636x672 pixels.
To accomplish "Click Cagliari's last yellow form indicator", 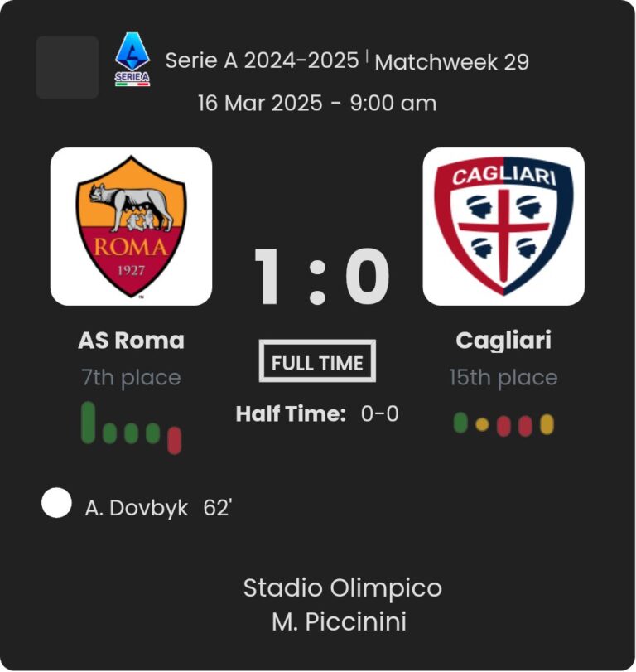I will (547, 424).
